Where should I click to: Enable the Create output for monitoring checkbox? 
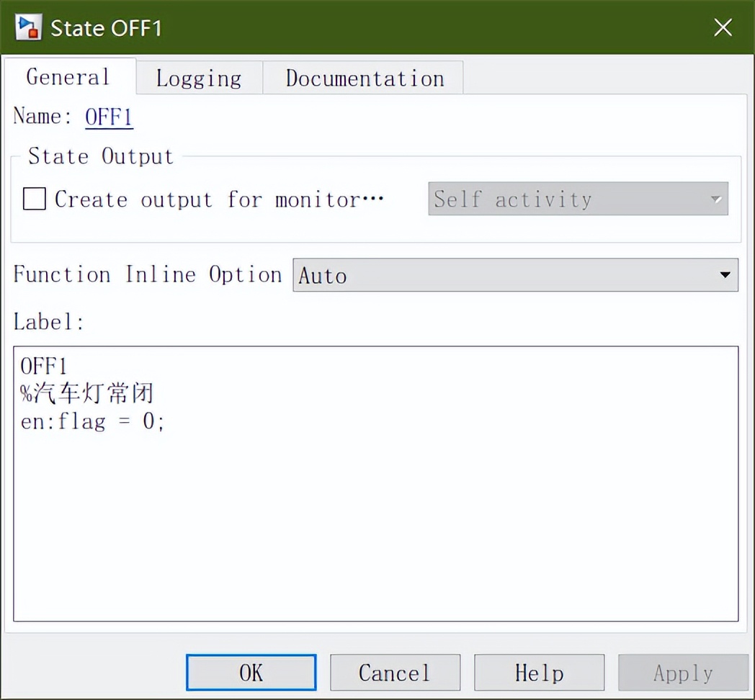33,199
